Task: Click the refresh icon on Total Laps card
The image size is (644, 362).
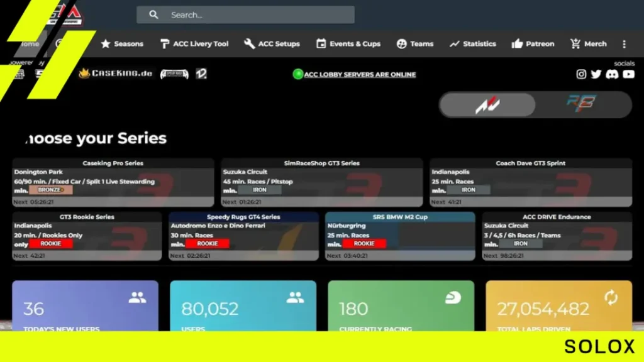Action: point(611,297)
